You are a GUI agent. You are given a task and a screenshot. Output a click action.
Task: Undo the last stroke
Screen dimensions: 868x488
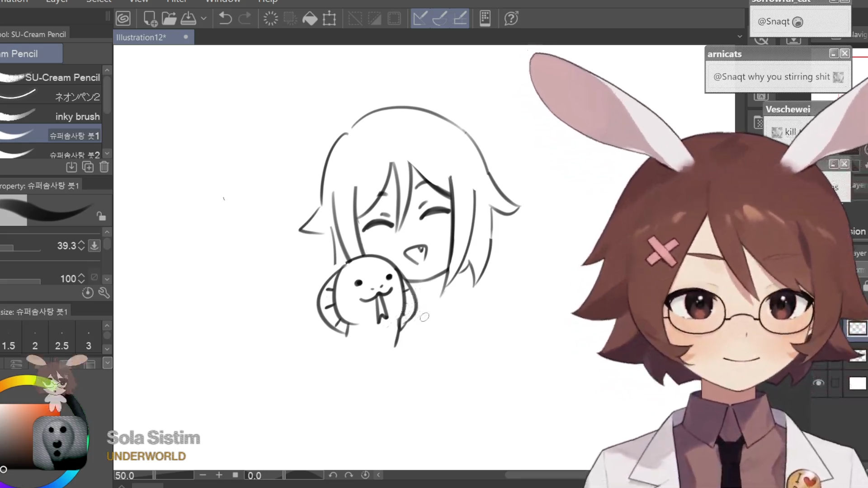(225, 19)
